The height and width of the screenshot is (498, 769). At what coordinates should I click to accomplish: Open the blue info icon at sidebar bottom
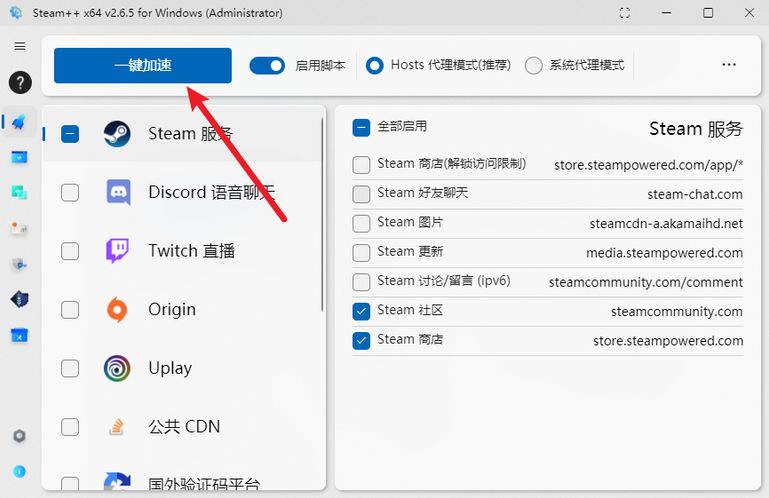[19, 472]
